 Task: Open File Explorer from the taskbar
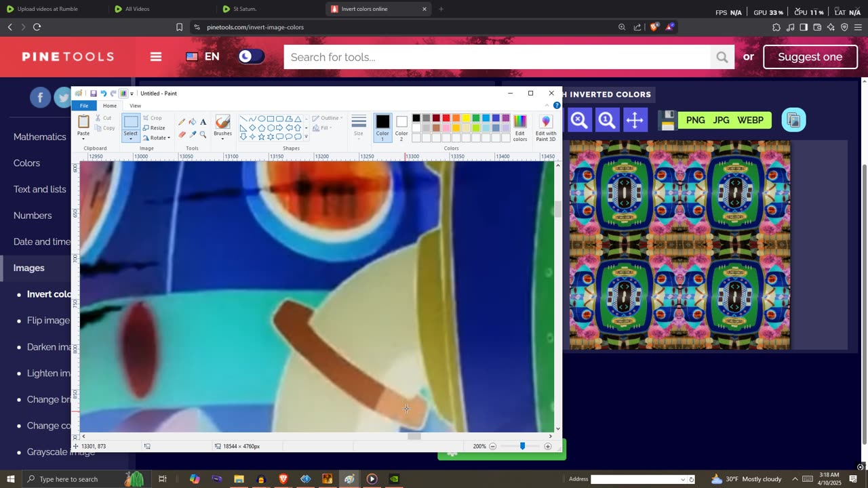pos(239,479)
